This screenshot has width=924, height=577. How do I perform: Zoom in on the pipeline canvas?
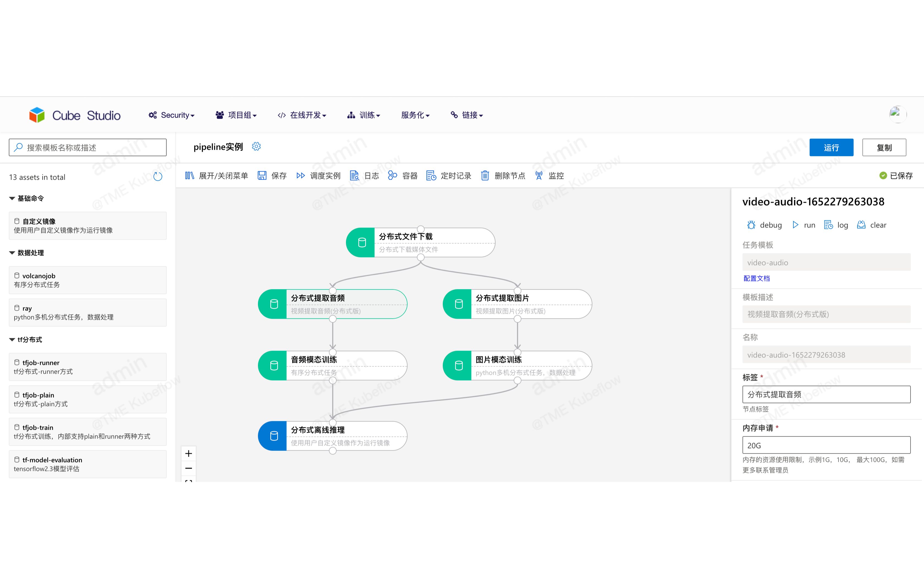[189, 453]
